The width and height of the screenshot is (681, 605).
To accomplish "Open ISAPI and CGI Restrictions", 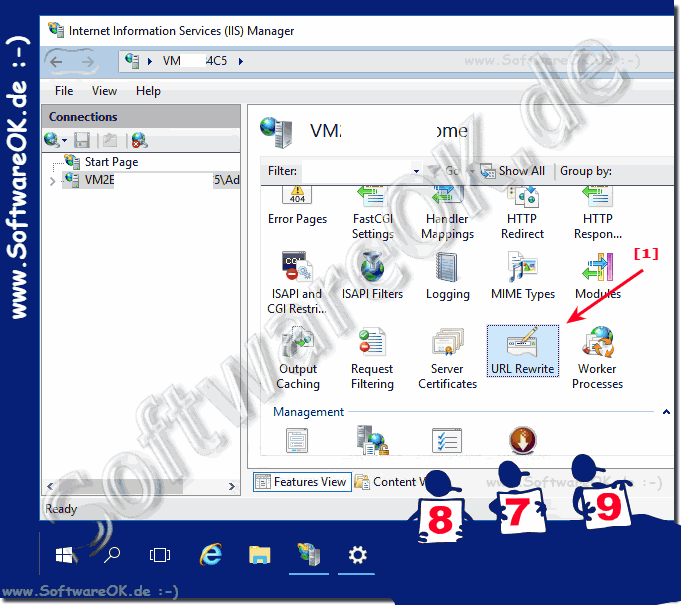I will coord(297,283).
